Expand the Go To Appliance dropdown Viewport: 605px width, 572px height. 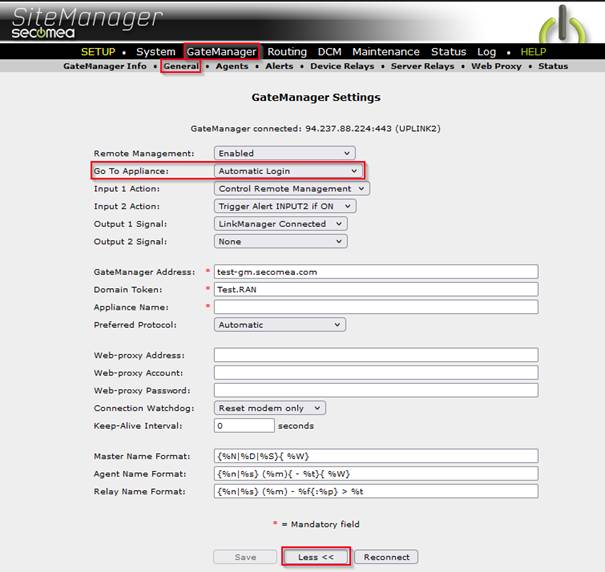(x=288, y=171)
